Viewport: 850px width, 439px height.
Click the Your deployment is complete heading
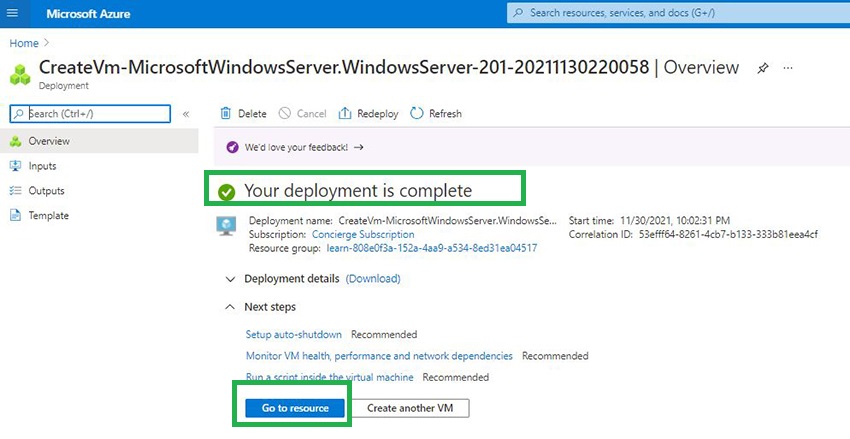click(358, 191)
